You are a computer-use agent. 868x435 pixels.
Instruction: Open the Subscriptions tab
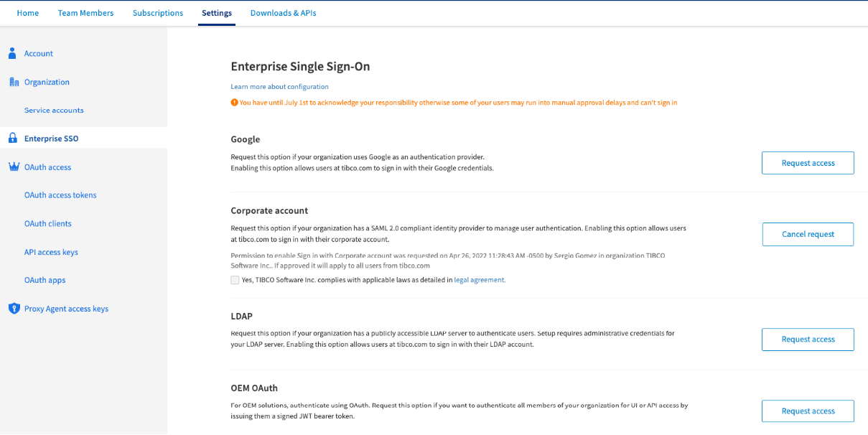click(x=158, y=13)
